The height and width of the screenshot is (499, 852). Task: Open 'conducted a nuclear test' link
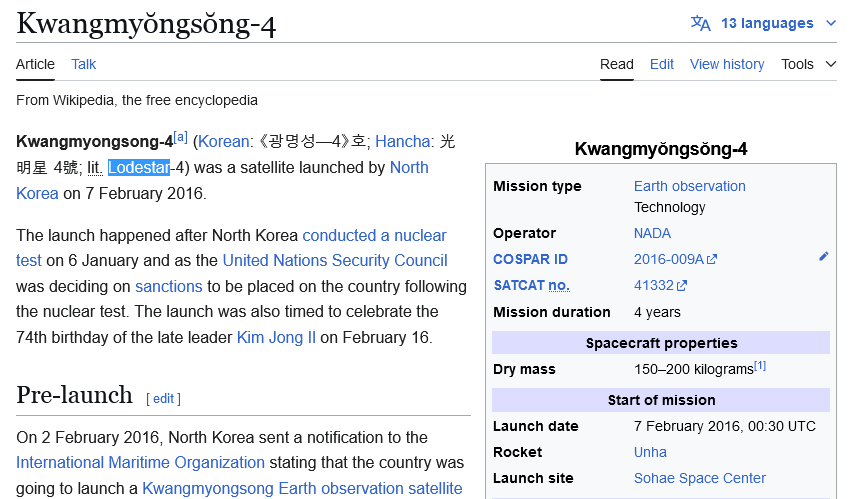coord(374,235)
